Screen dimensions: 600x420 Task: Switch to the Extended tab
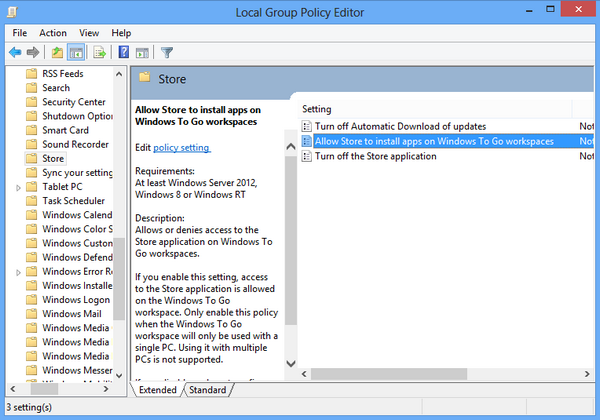(157, 390)
